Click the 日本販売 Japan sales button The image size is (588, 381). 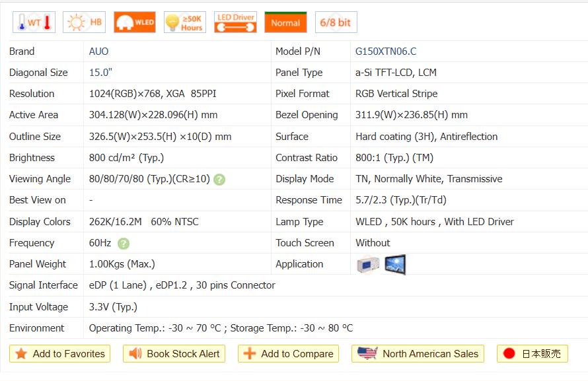(x=532, y=354)
